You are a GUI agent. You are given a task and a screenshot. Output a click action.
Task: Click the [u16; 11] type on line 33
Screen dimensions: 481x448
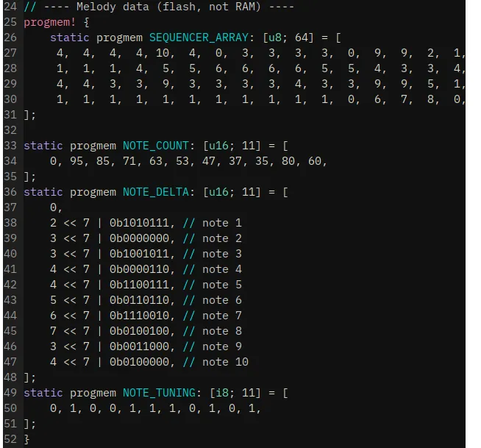pyautogui.click(x=232, y=146)
